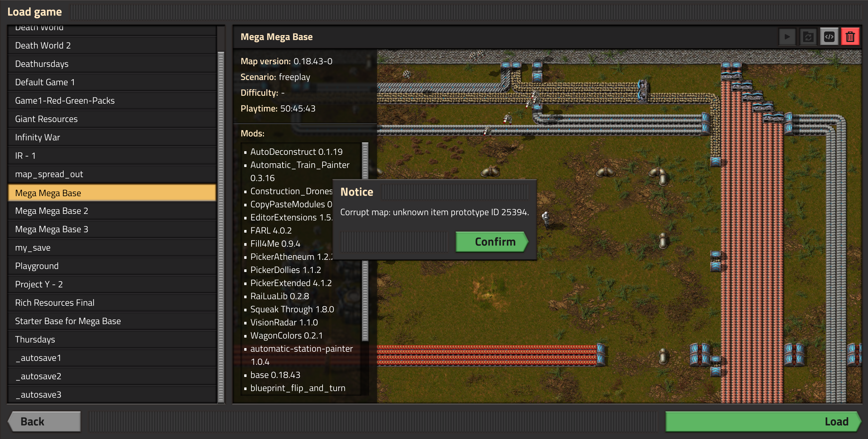This screenshot has height=439, width=868.
Task: Select the Mega Mega Base 3 save
Action: [112, 229]
